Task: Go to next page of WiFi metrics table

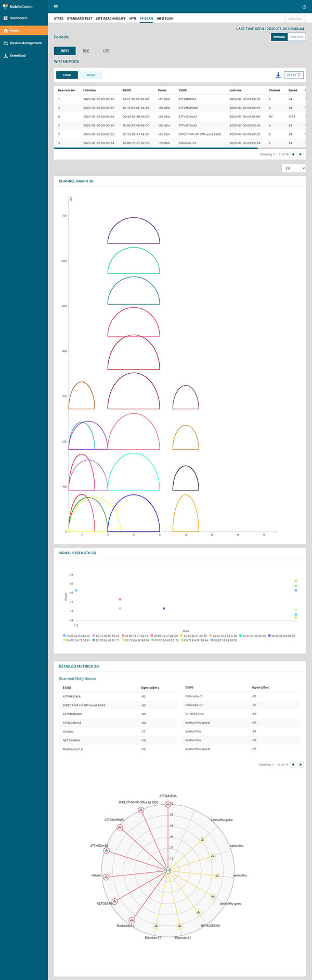Action: click(x=301, y=154)
